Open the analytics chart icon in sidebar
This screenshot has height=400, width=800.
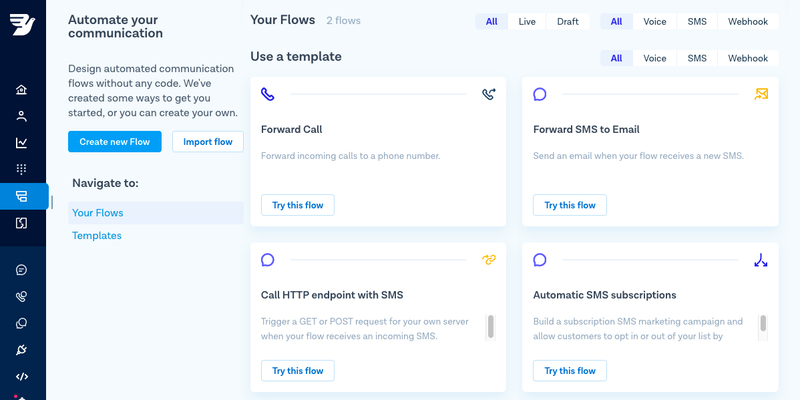pos(21,143)
